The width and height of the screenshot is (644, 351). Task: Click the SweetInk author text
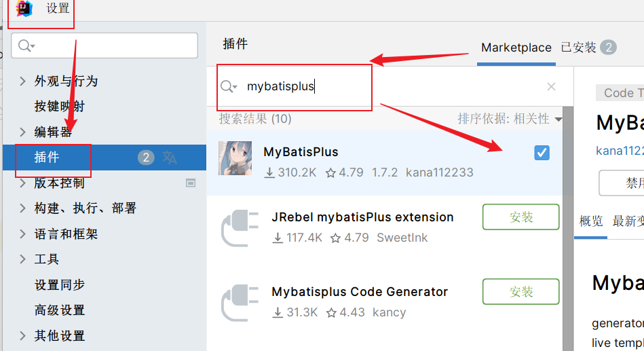point(402,238)
